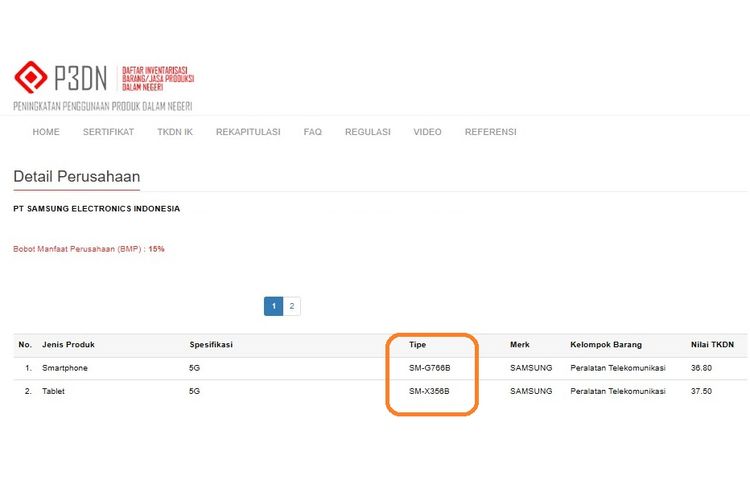Click the Merk column header
Image resolution: width=750 pixels, height=500 pixels.
519,344
